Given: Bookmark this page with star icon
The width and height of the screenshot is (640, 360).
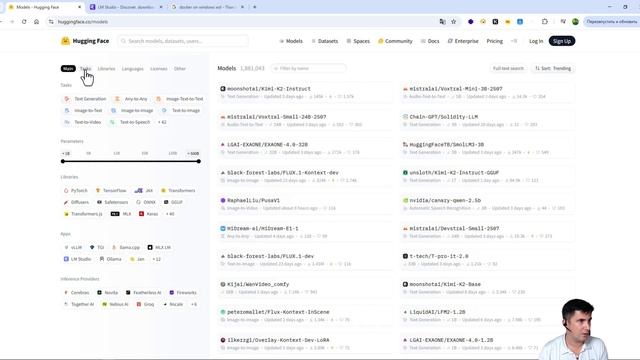Looking at the screenshot, I should pyautogui.click(x=453, y=22).
